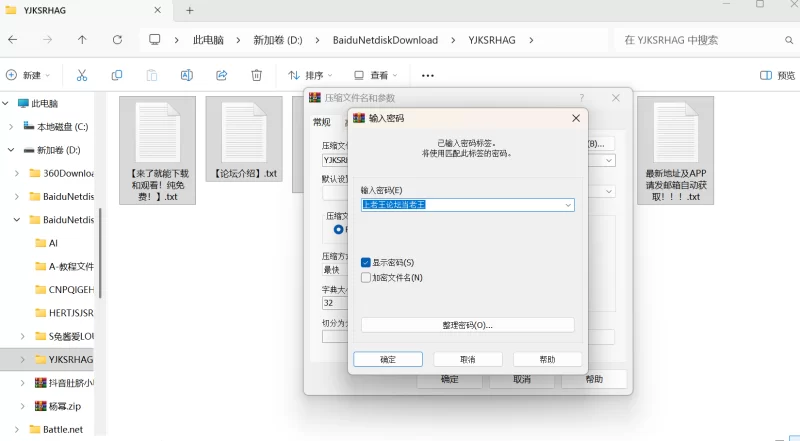
Task: Open the See more ellipsis menu
Action: [x=428, y=76]
